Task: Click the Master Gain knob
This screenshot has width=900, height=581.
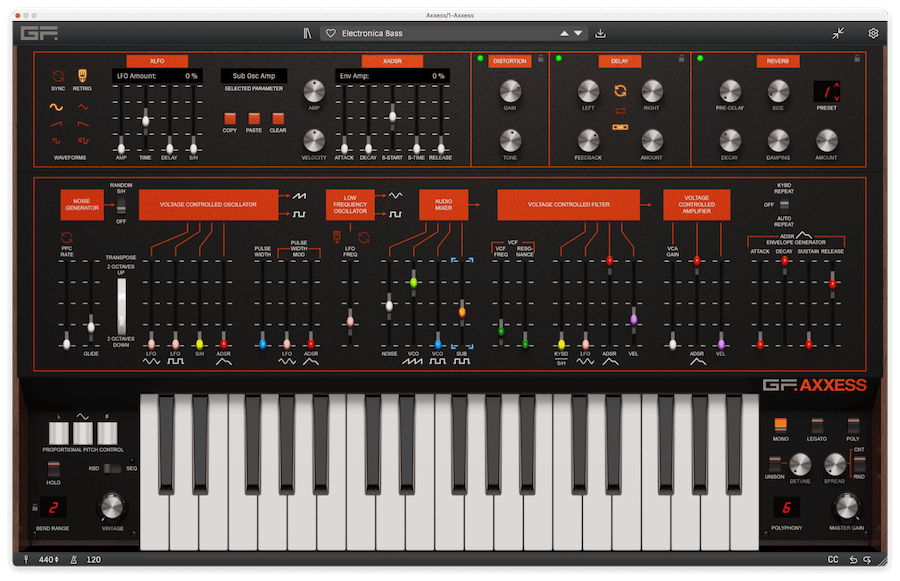Action: click(x=846, y=507)
